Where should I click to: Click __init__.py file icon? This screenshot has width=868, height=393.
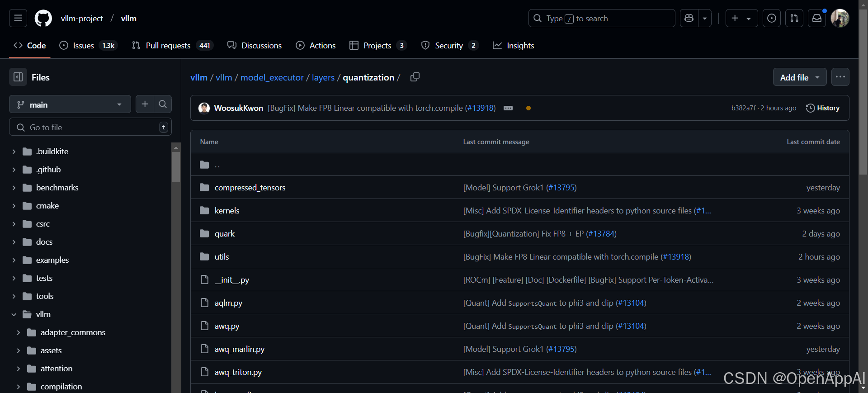[204, 279]
